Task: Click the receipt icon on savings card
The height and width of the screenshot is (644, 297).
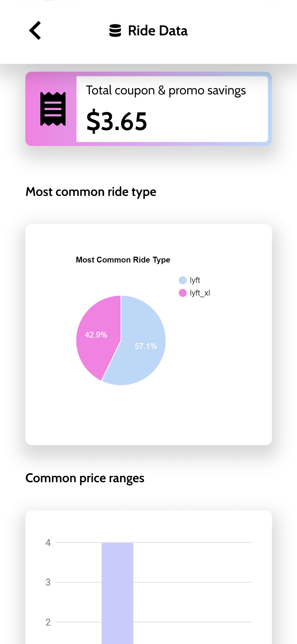Action: [53, 109]
